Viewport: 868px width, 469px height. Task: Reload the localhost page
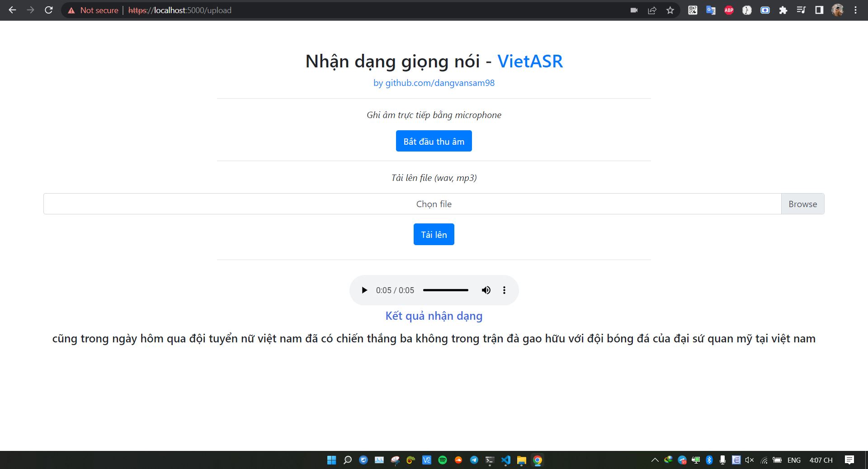click(49, 10)
